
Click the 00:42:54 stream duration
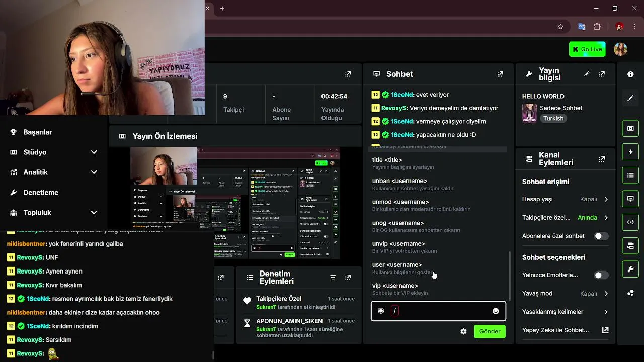[x=335, y=96]
